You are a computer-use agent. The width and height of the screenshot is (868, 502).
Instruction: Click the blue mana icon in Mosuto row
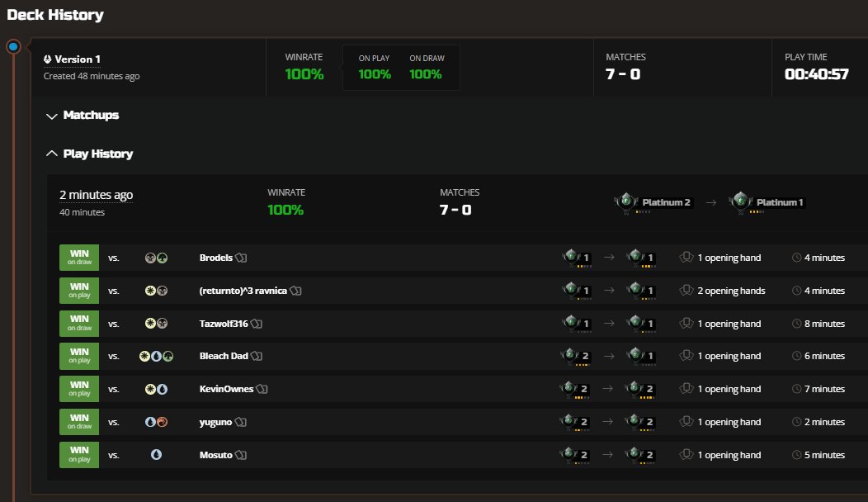coord(156,455)
